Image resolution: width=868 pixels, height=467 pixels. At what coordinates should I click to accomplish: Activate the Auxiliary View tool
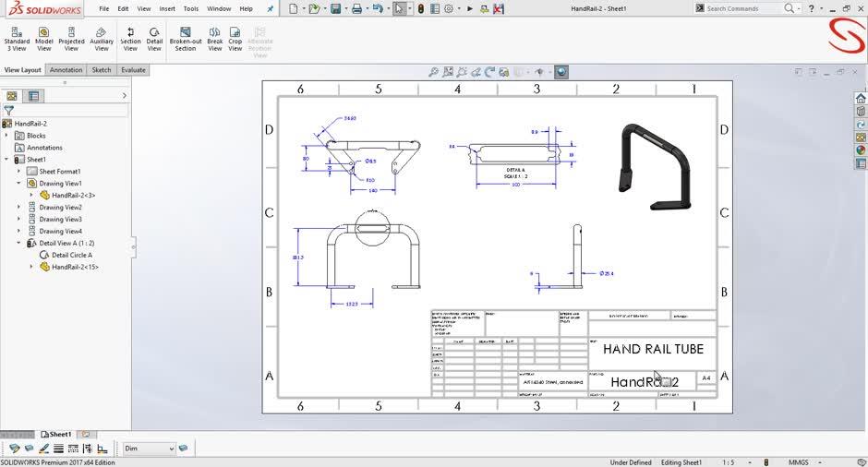tap(102, 38)
